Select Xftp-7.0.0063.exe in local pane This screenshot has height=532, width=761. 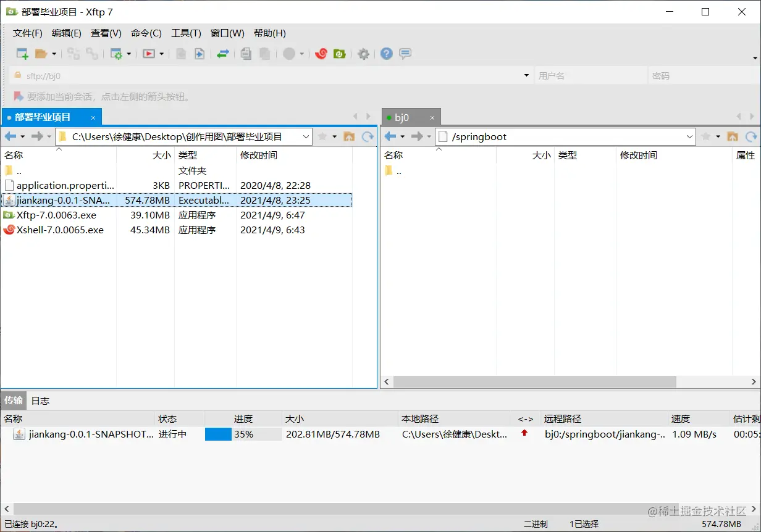(177, 215)
